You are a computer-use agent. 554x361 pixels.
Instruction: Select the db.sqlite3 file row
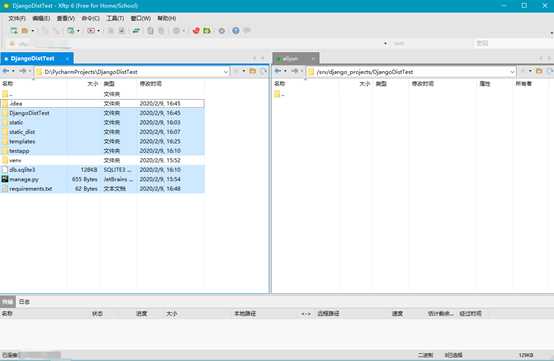click(102, 170)
